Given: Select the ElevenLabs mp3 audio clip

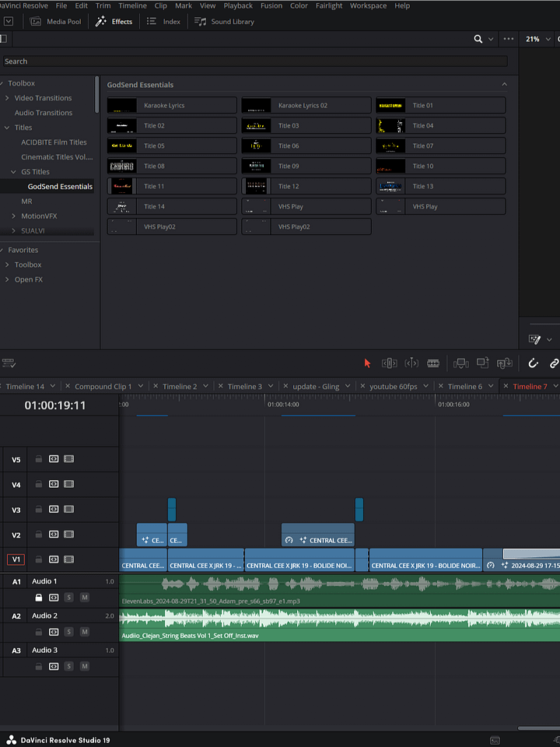Looking at the screenshot, I should pyautogui.click(x=340, y=591).
